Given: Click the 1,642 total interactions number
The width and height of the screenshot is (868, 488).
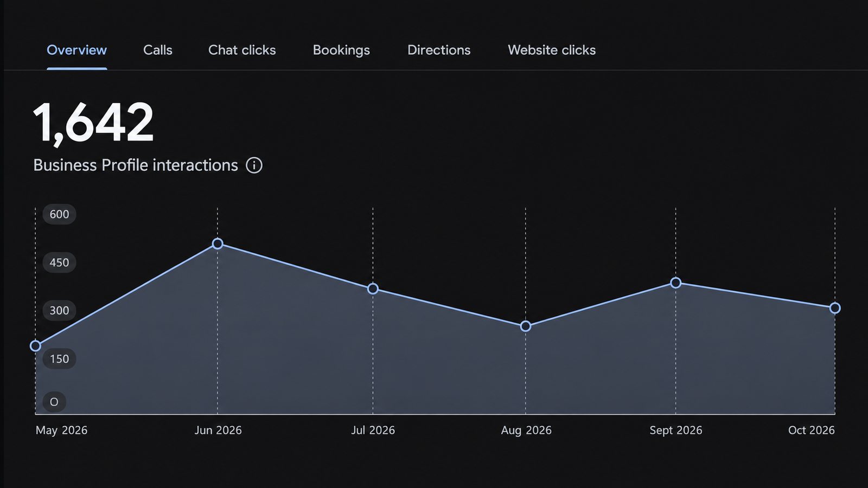Looking at the screenshot, I should coord(93,123).
